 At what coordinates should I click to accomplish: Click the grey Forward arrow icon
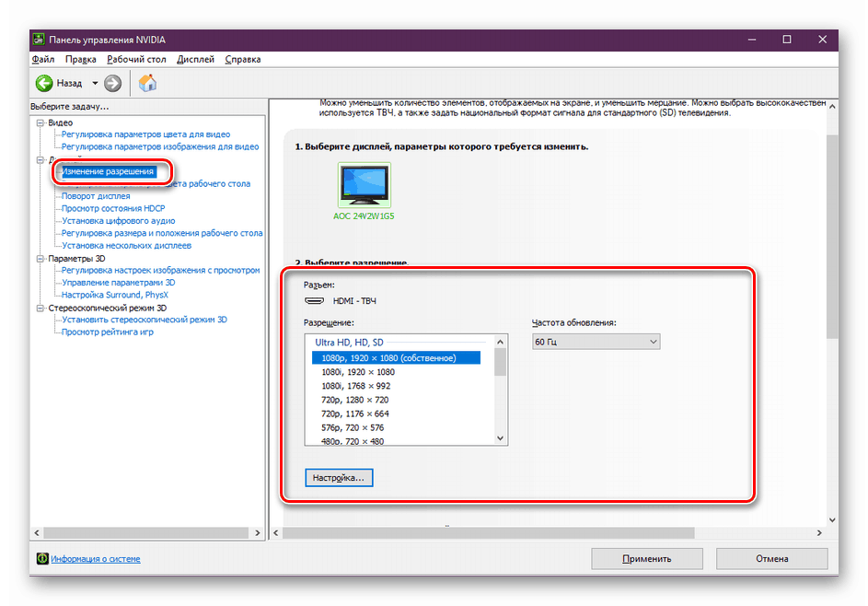(x=113, y=83)
